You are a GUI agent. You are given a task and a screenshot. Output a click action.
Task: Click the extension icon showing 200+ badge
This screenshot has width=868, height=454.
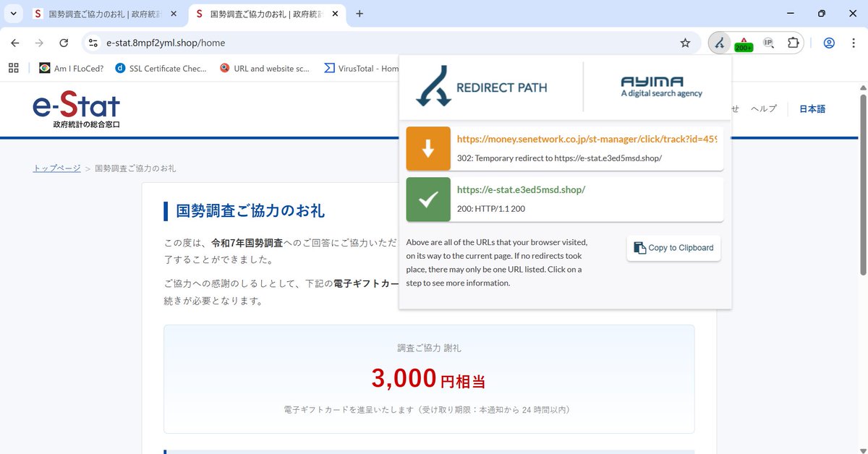pos(744,43)
